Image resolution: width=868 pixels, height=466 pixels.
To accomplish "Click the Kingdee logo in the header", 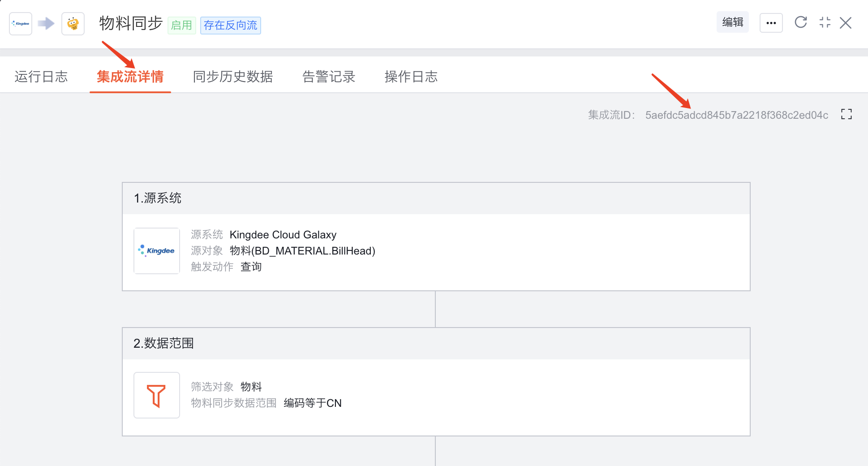I will 20,23.
